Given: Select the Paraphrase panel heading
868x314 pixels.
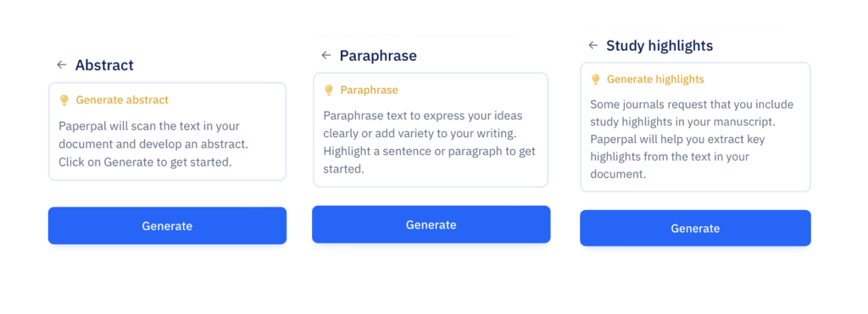Looking at the screenshot, I should [378, 55].
